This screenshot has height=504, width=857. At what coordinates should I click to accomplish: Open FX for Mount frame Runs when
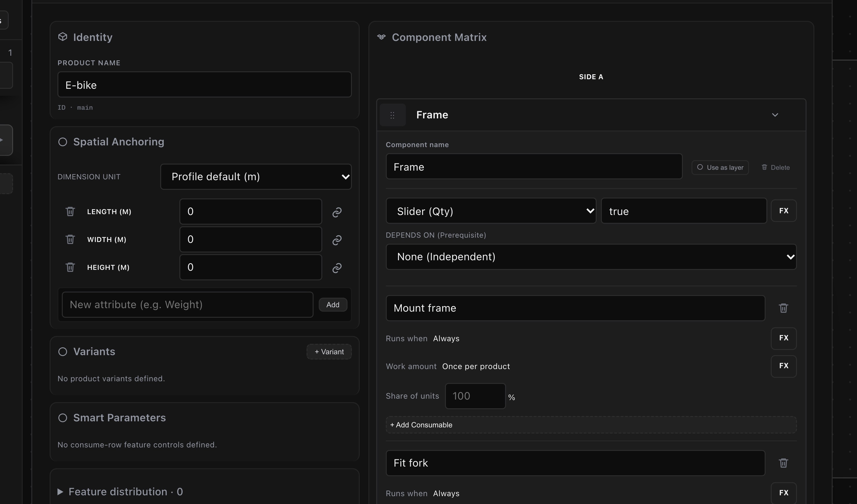tap(784, 338)
